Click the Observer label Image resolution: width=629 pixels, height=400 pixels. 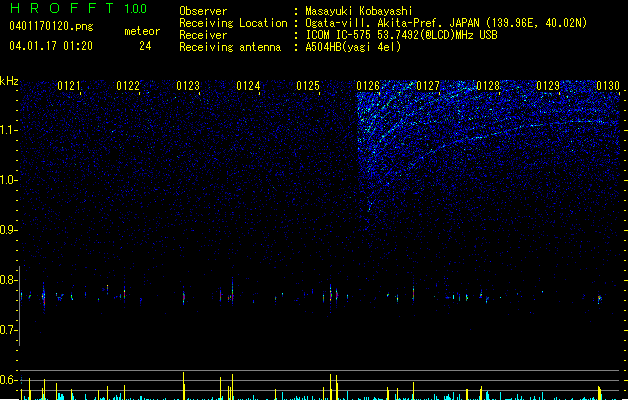203,11
